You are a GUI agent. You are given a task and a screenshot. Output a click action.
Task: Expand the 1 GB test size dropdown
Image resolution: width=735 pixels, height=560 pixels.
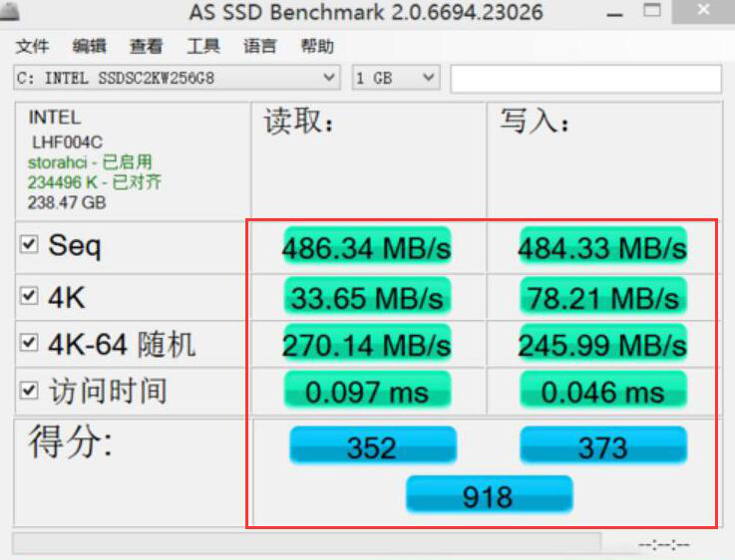pos(396,78)
